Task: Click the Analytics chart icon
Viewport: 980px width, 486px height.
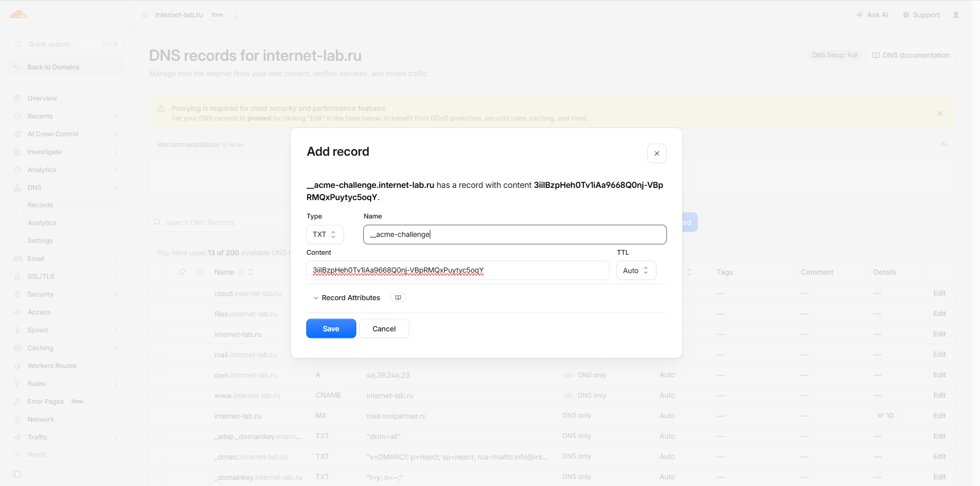Action: pos(17,170)
